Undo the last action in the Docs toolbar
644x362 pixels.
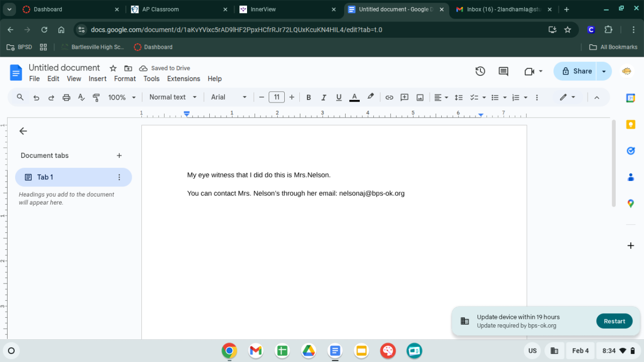36,98
